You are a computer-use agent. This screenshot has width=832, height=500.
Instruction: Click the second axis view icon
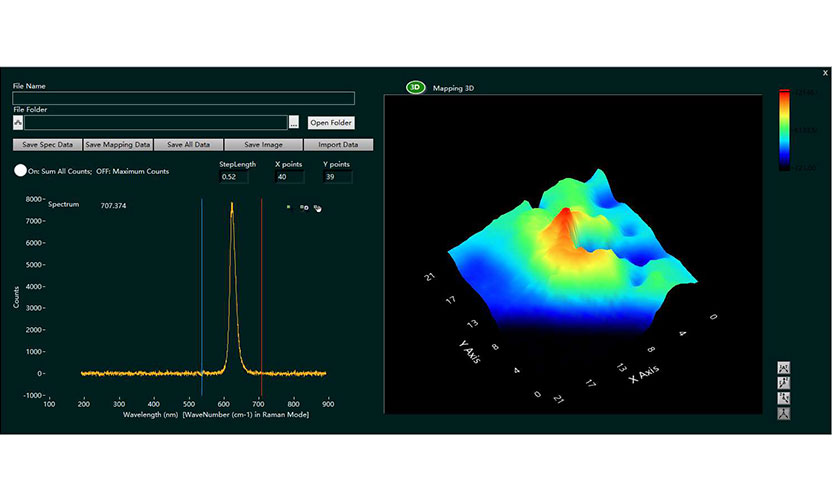coord(784,382)
